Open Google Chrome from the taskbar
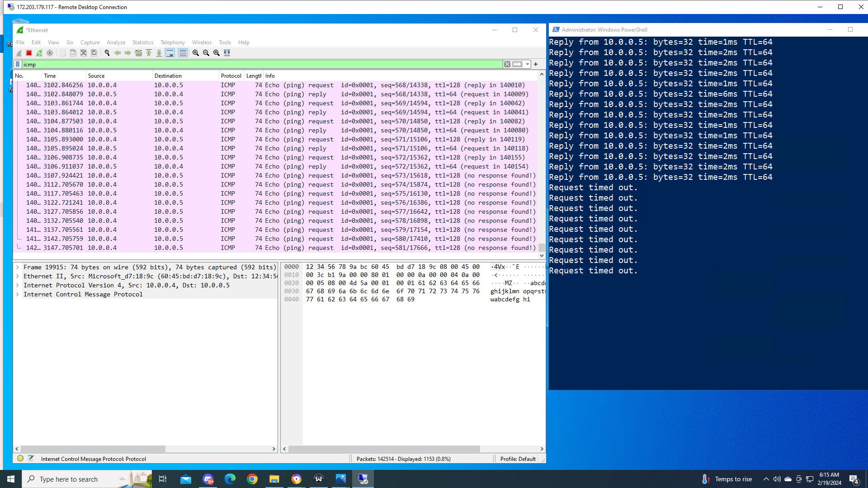The height and width of the screenshot is (488, 868). tap(252, 479)
